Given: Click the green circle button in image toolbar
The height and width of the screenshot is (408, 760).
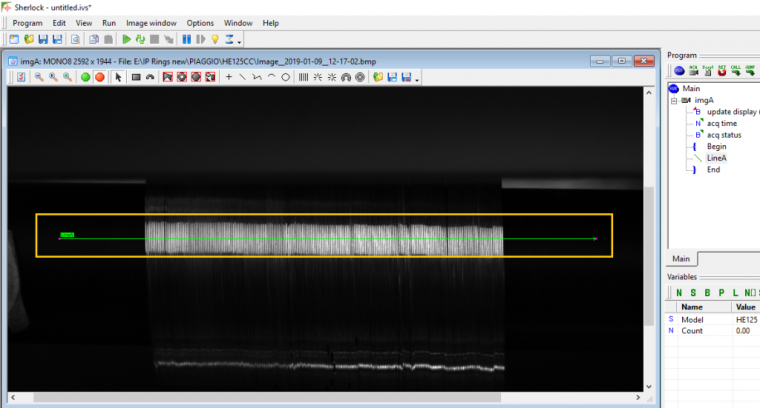Looking at the screenshot, I should point(86,77).
